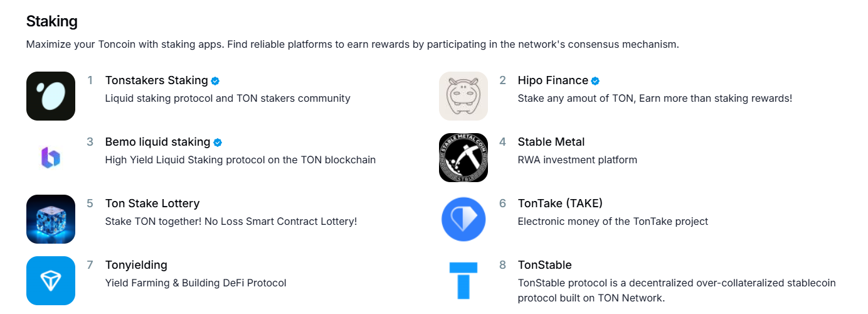Screen dimensions: 868x314
Task: Click the Bemo liquid staking logo
Action: [x=51, y=158]
